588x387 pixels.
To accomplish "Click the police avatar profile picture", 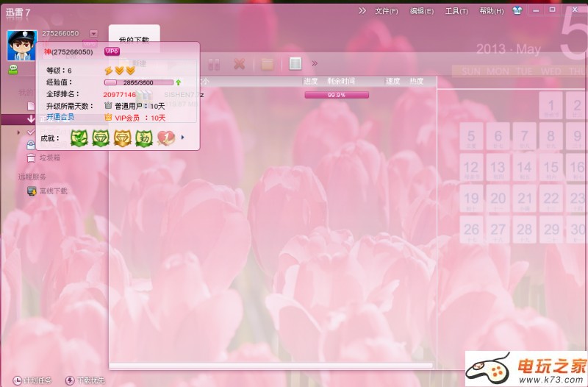I will 21,46.
